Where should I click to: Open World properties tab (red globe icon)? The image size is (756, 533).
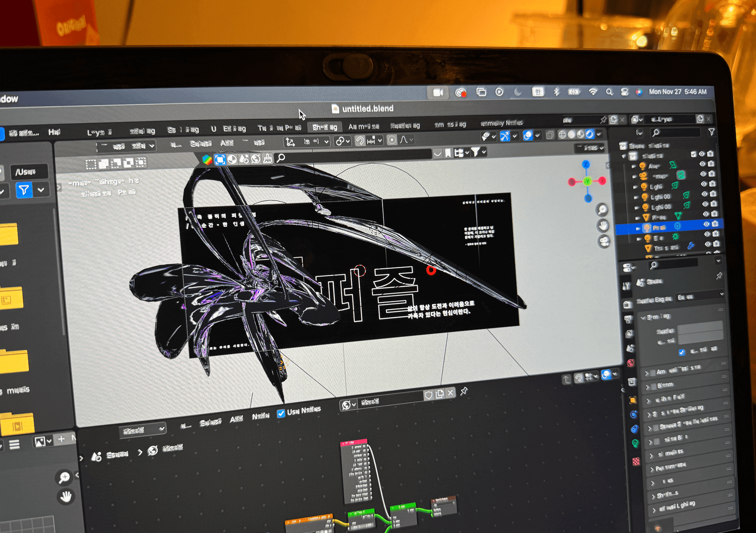630,363
